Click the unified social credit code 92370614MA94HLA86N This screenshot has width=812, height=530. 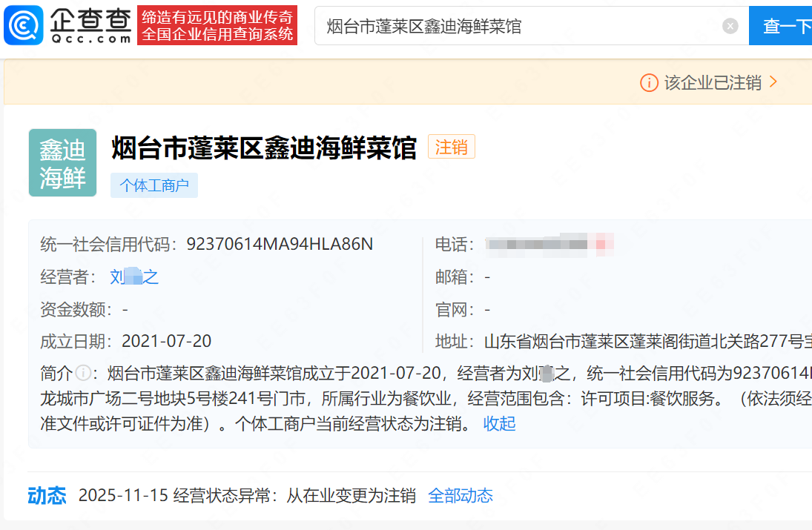[x=280, y=245]
